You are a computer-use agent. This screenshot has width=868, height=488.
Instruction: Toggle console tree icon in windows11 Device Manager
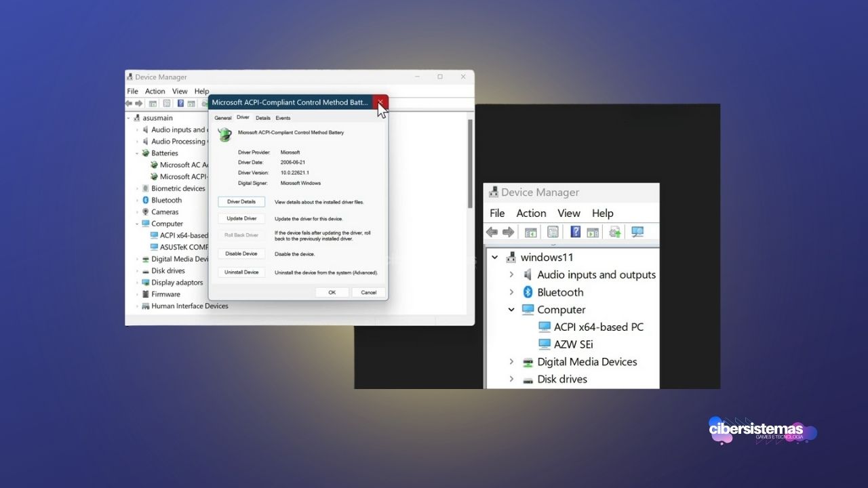pyautogui.click(x=530, y=232)
